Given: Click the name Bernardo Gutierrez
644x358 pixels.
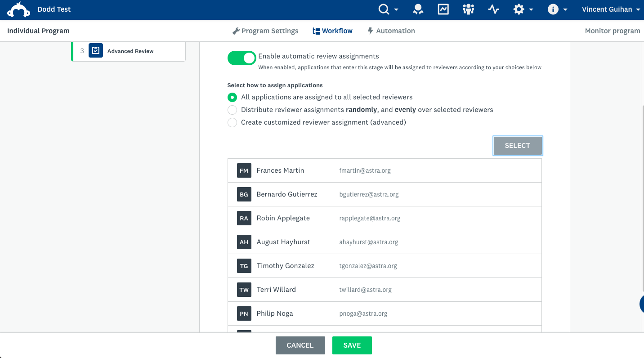Looking at the screenshot, I should coord(287,194).
